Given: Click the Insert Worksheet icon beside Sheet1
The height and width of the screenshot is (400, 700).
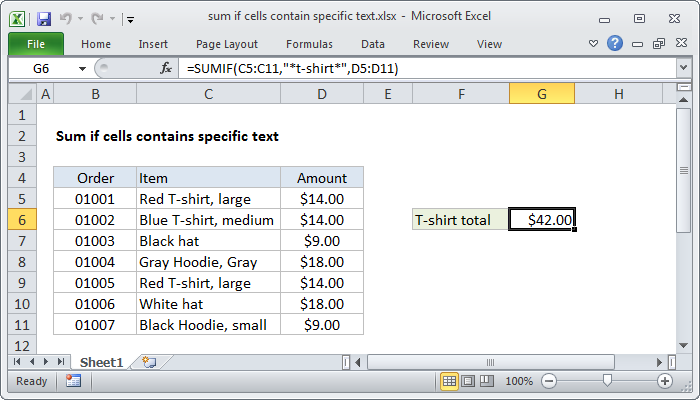Looking at the screenshot, I should click(x=150, y=361).
